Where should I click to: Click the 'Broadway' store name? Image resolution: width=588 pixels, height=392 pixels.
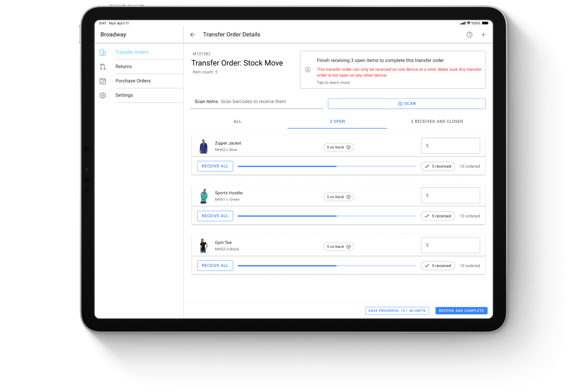coord(113,35)
